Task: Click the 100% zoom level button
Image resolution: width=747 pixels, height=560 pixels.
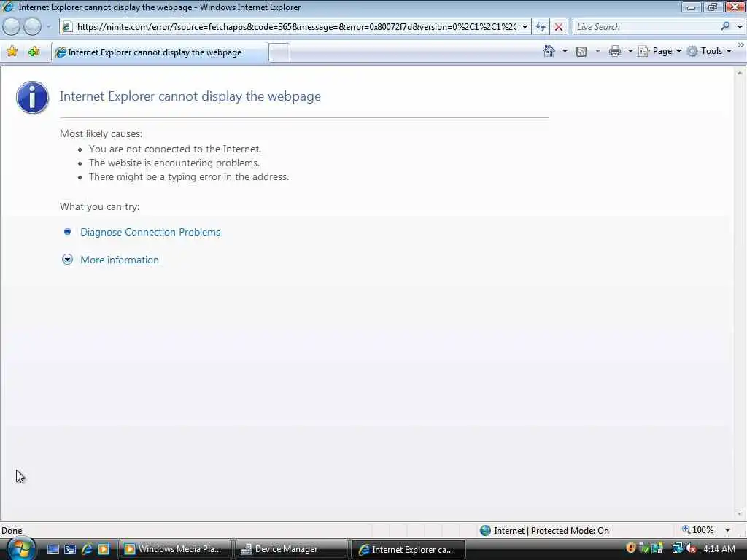Action: pyautogui.click(x=698, y=530)
